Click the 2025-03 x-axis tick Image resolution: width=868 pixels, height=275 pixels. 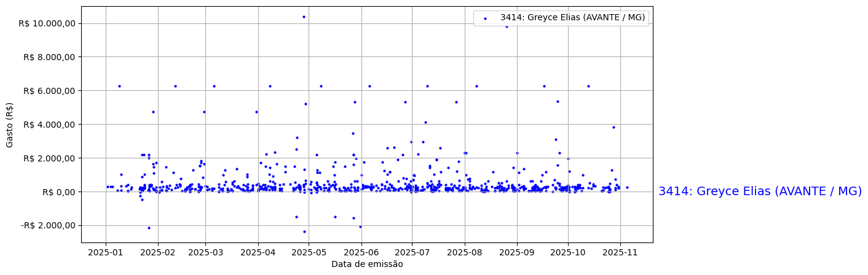point(205,252)
